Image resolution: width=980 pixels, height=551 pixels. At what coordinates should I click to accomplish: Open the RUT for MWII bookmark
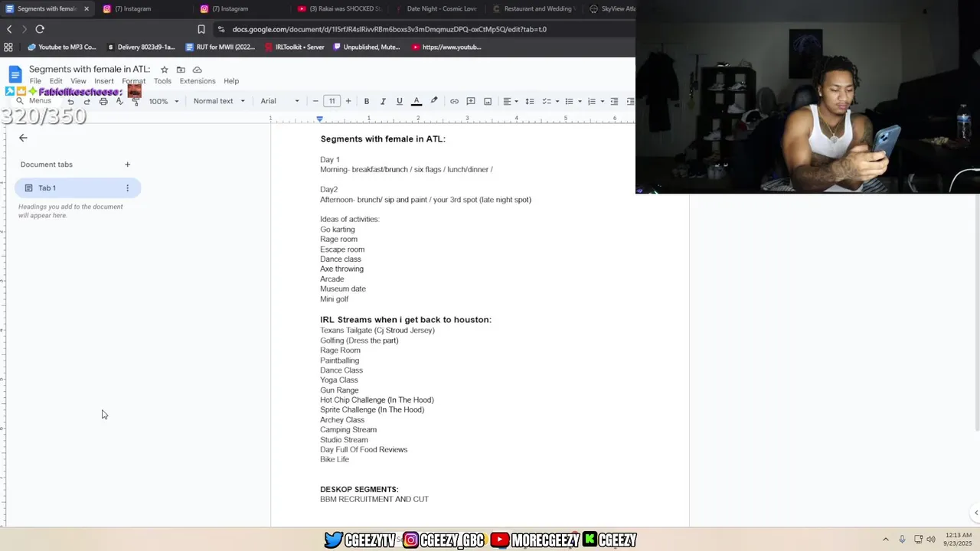(220, 47)
